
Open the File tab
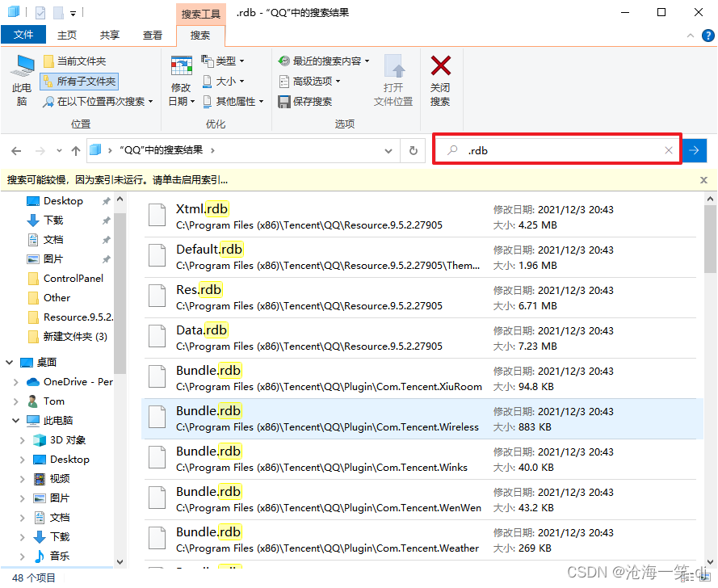point(23,35)
